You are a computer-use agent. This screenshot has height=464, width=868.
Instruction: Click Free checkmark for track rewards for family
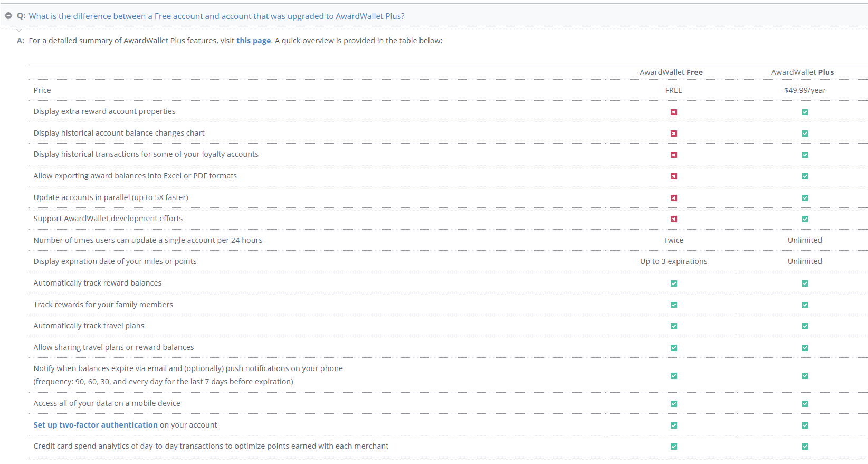pyautogui.click(x=674, y=305)
